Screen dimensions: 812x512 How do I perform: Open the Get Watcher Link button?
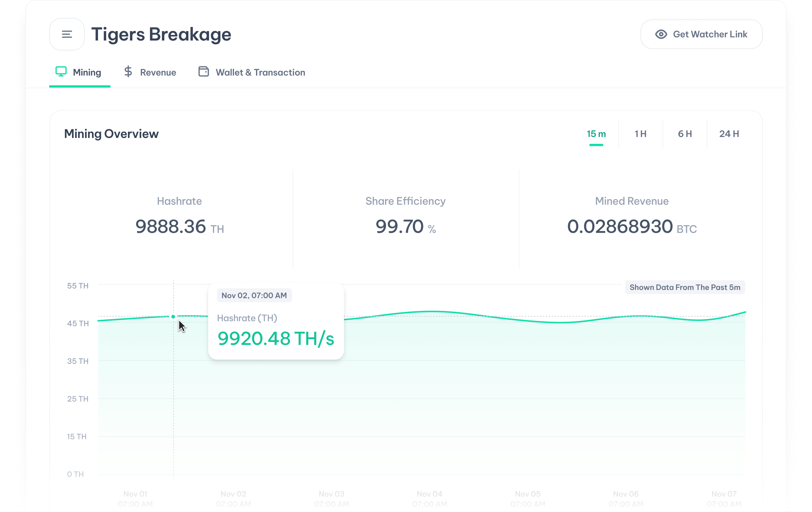tap(701, 34)
